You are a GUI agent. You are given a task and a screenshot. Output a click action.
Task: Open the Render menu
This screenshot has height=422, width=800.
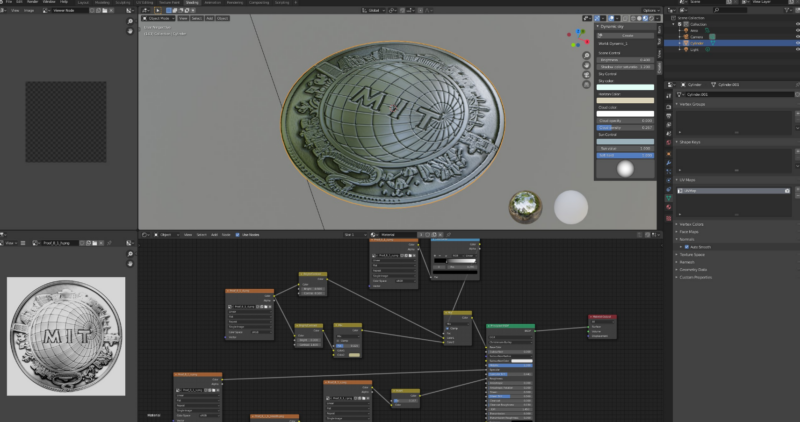32,2
